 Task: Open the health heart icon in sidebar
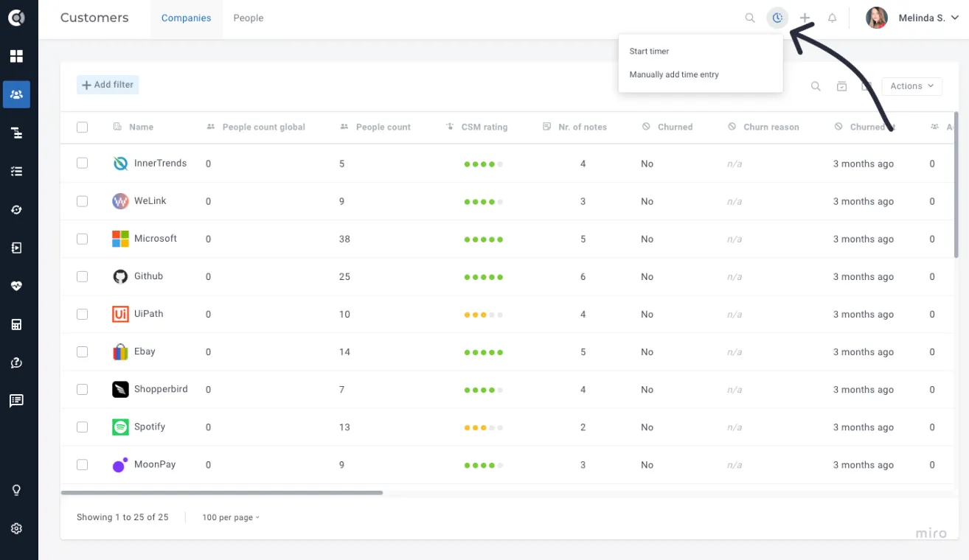click(16, 286)
